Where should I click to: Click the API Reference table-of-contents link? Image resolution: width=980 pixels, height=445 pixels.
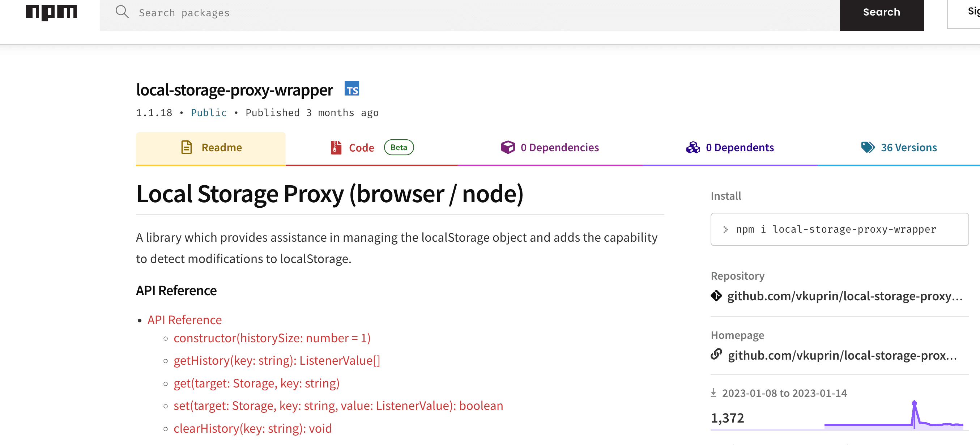tap(184, 320)
